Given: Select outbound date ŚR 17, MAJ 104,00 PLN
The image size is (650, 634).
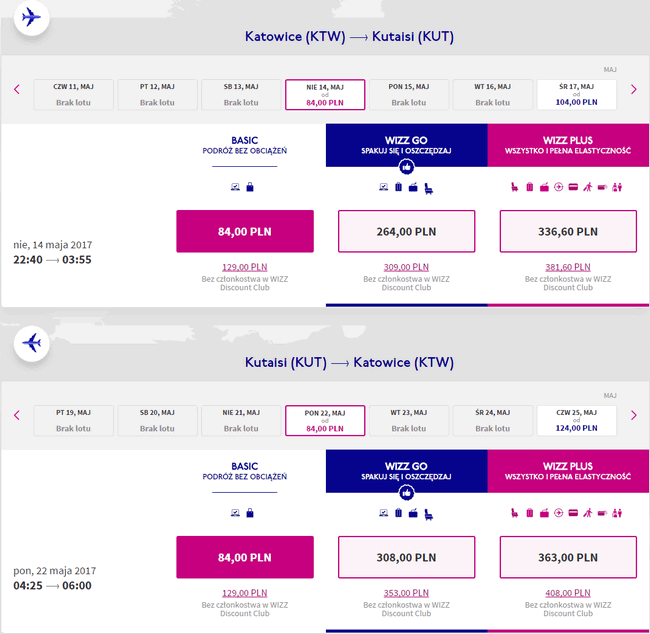Looking at the screenshot, I should 577,95.
